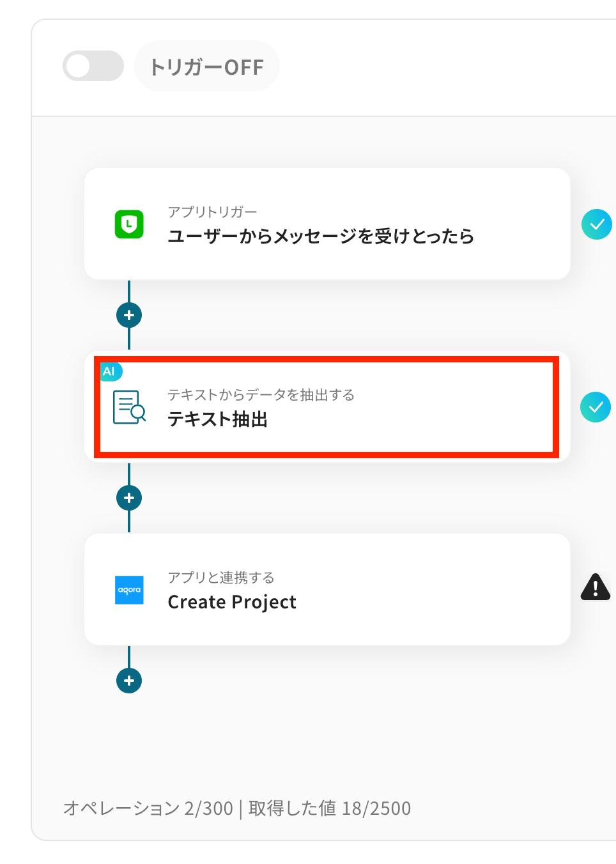Click the warning triangle beside Create Project
The height and width of the screenshot is (864, 616).
595,587
